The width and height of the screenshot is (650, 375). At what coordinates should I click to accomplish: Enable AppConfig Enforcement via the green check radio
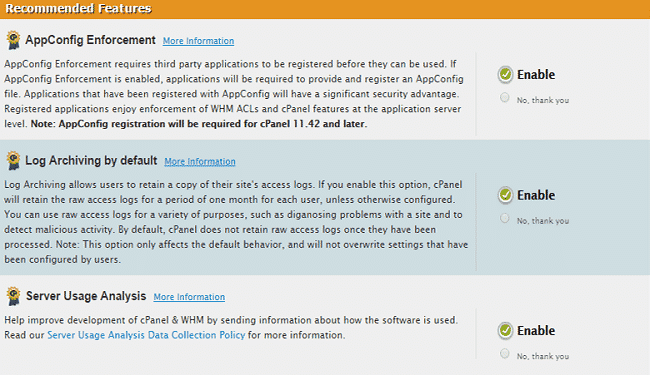coord(505,75)
